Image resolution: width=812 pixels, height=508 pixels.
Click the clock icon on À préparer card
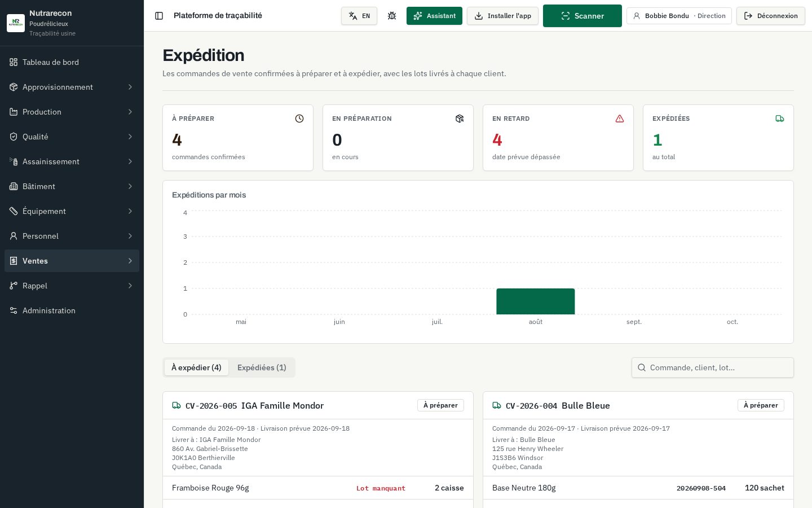click(299, 119)
